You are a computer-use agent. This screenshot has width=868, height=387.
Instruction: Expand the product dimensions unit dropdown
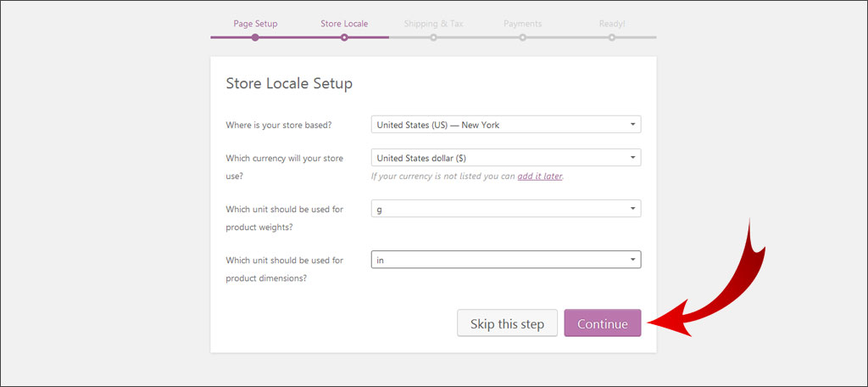(x=506, y=260)
